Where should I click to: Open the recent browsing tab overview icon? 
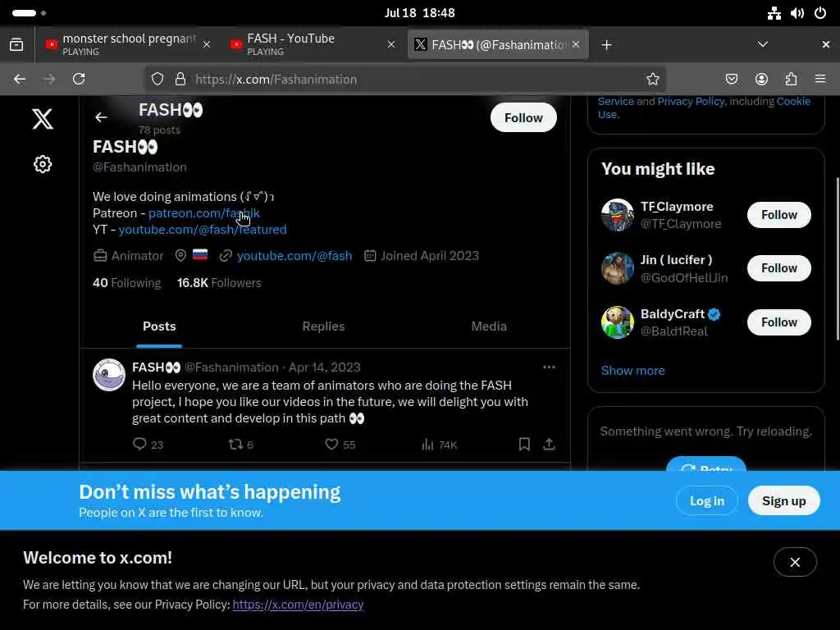[16, 44]
